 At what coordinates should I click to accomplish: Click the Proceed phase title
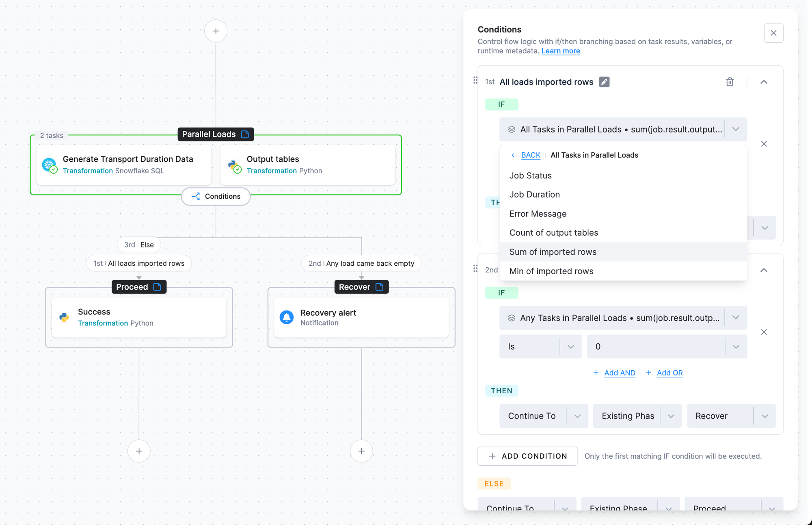132,287
